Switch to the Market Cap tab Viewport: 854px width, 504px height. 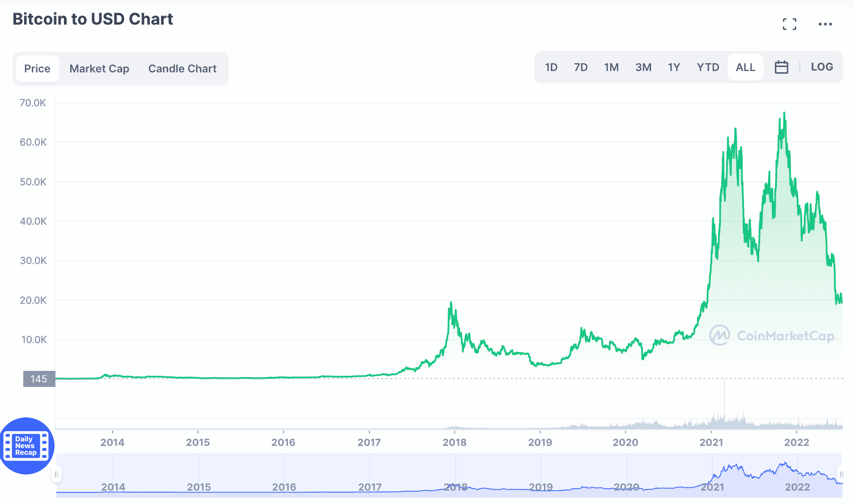click(x=99, y=68)
